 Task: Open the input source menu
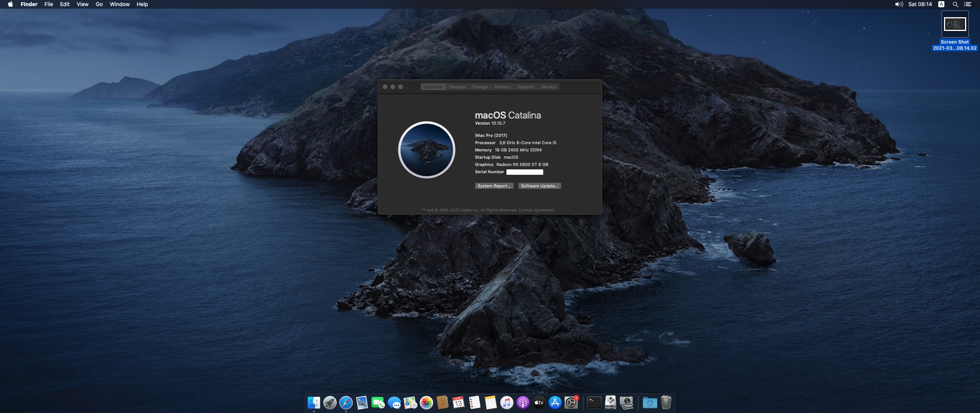point(941,4)
